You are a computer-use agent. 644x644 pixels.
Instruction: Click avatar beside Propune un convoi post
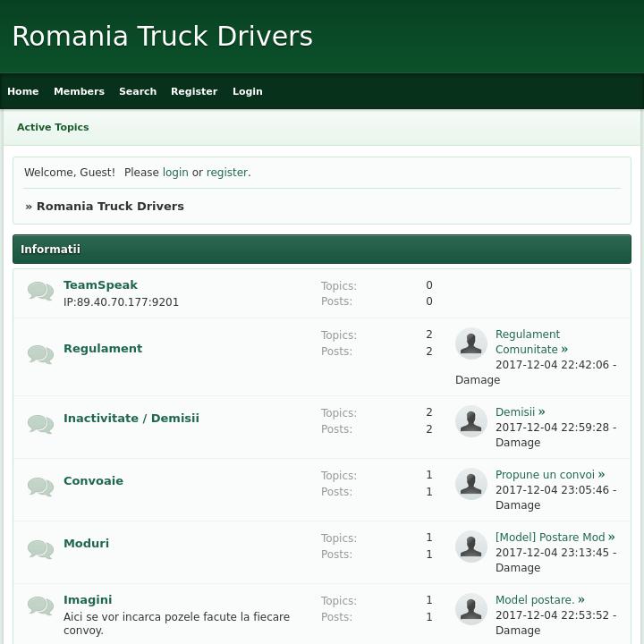tap(471, 484)
